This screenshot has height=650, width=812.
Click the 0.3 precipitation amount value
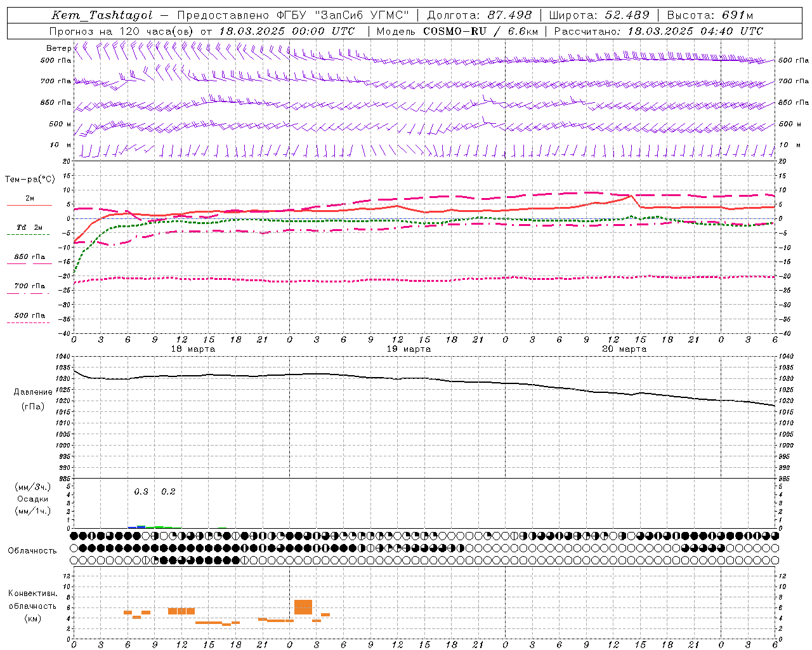click(x=141, y=492)
